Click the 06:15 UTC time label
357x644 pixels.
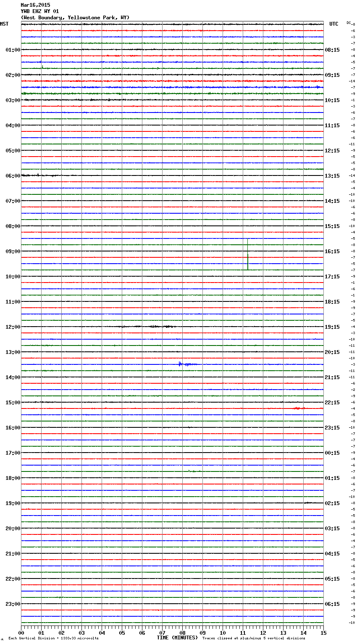point(332,604)
